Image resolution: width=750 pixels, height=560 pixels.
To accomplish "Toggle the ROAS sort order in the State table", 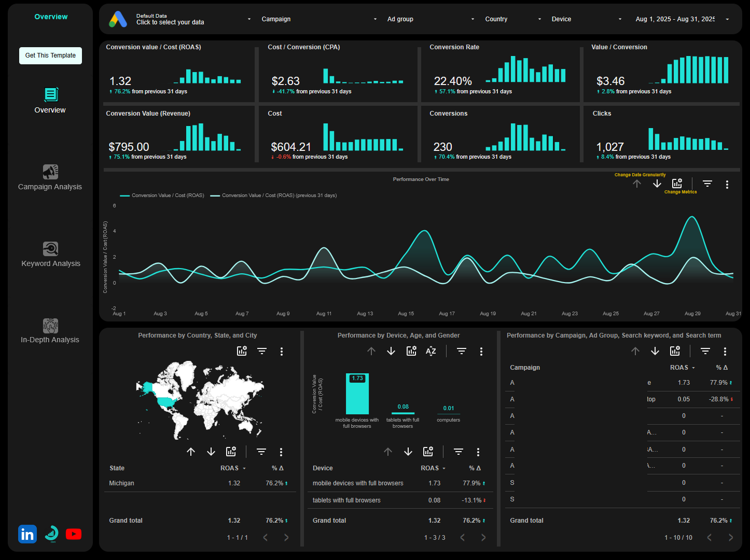I will 233,468.
